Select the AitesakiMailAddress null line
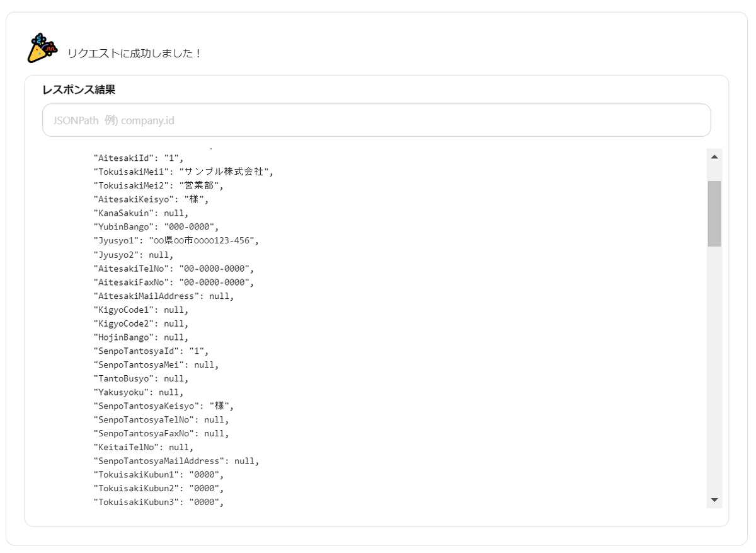 coord(163,296)
